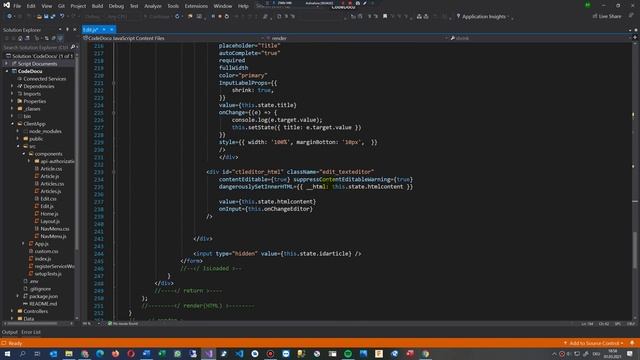640x360 pixels.
Task: Click the Live Share button
Action: (607, 16)
